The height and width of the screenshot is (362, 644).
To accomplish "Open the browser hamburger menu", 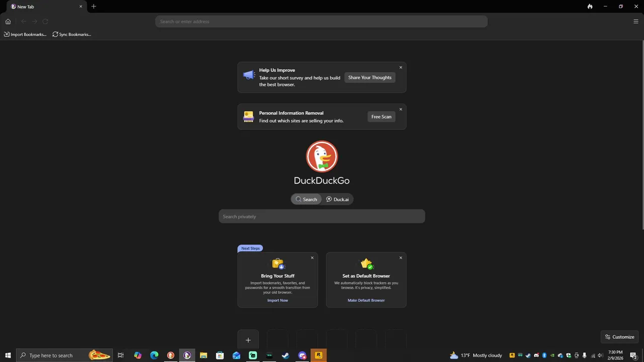I will click(636, 22).
